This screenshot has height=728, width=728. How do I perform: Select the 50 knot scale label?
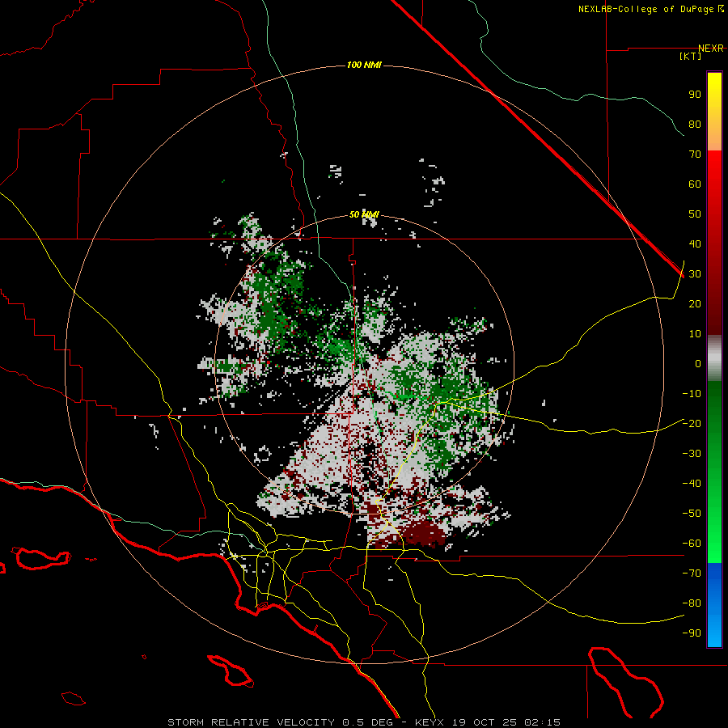pos(695,214)
